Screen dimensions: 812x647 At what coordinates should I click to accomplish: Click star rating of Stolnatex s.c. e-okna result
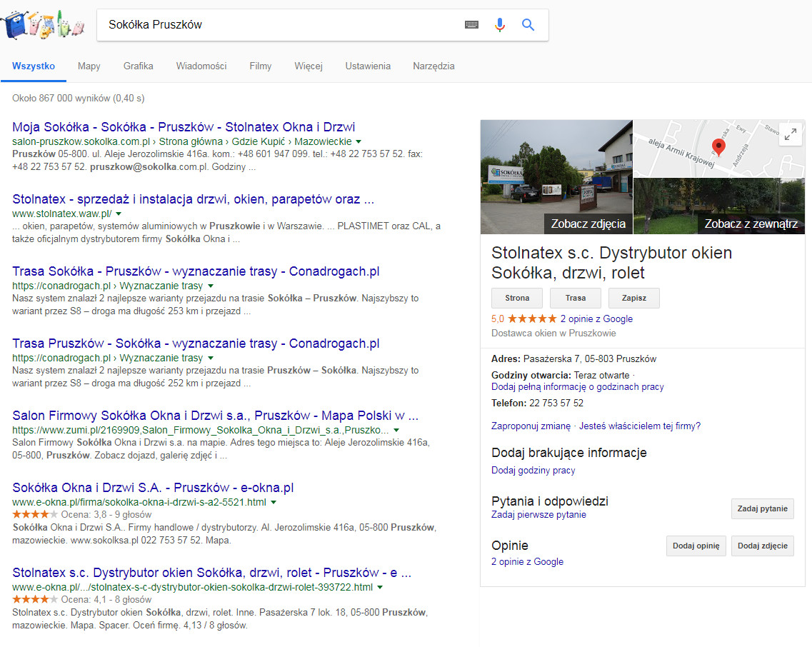(x=35, y=599)
